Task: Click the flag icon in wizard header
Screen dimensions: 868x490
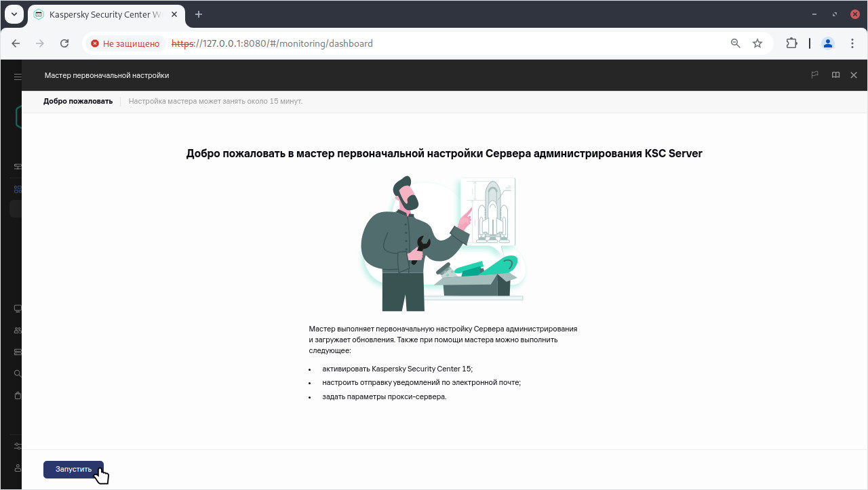Action: (815, 75)
